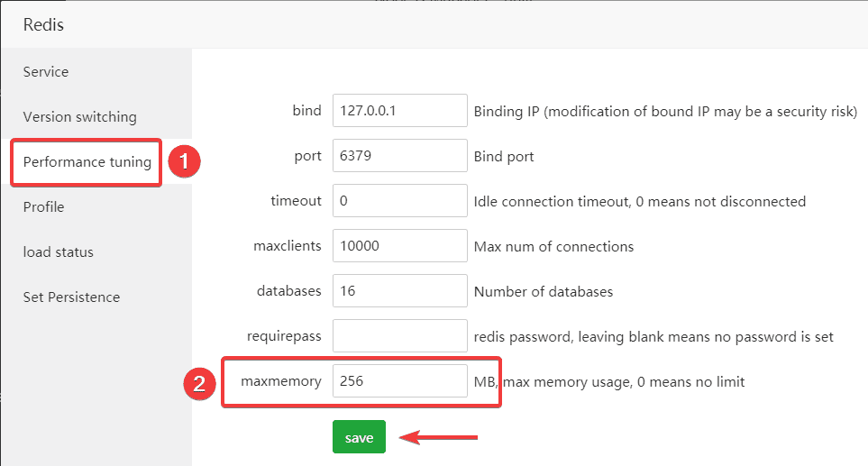This screenshot has height=466, width=868.
Task: Click the timeout input box
Action: point(399,201)
